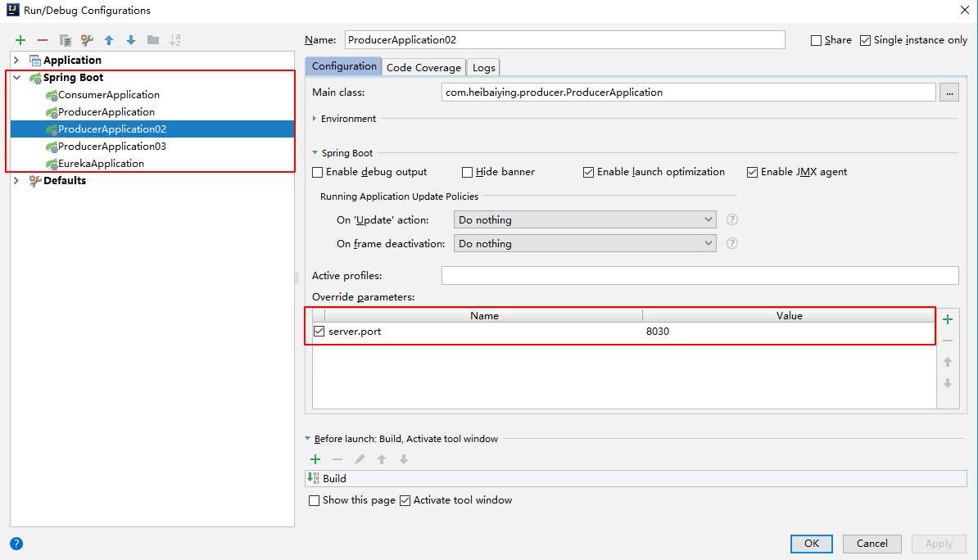Expand the Environment section
Screen dimensions: 978x560
click(315, 119)
